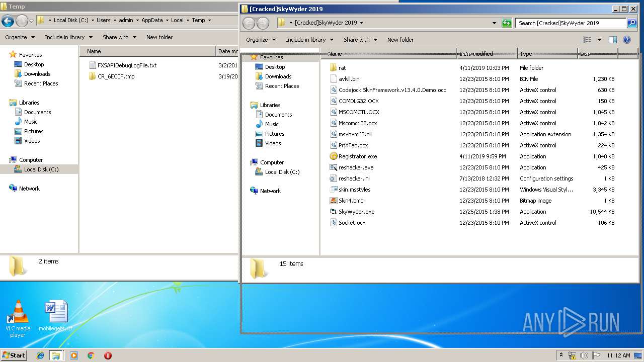
Task: Open Include in library dropdown in Temp window
Action: click(x=68, y=37)
